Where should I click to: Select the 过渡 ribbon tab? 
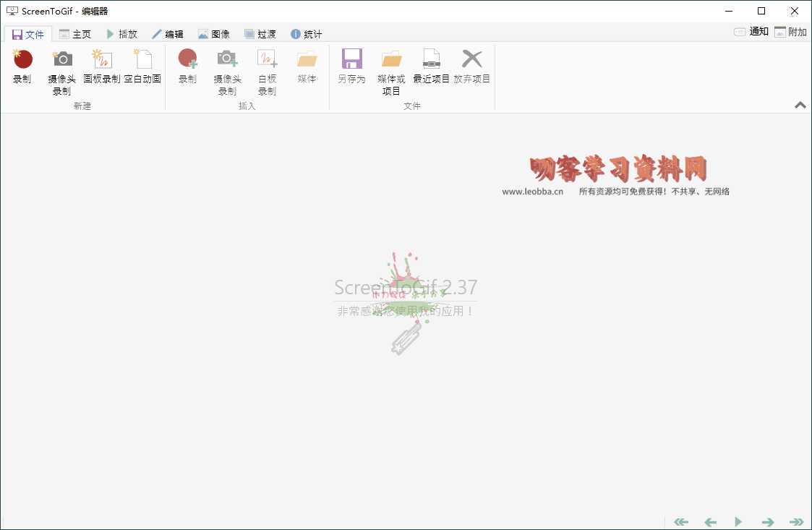click(260, 34)
